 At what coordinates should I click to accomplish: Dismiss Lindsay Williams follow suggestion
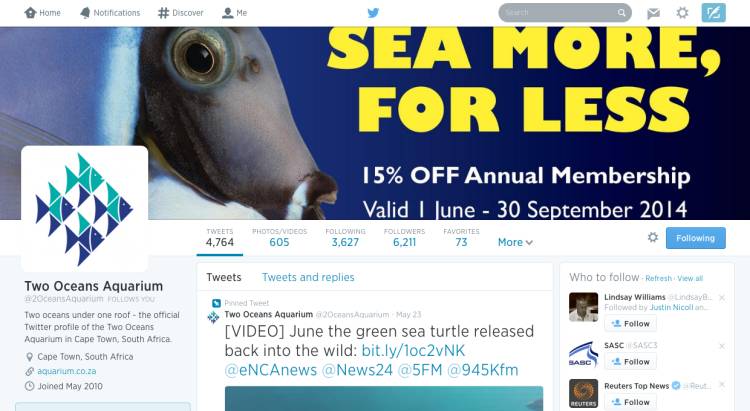722,296
